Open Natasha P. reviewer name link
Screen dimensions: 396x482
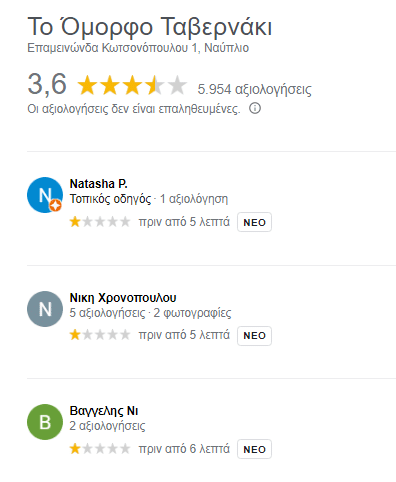[98, 184]
